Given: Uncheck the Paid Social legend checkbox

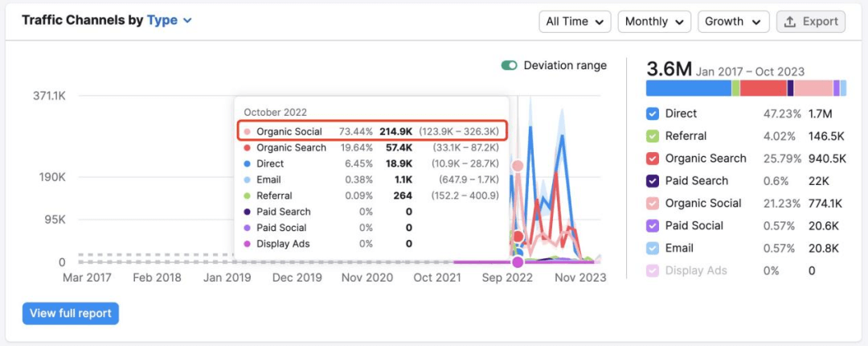Looking at the screenshot, I should [x=653, y=225].
